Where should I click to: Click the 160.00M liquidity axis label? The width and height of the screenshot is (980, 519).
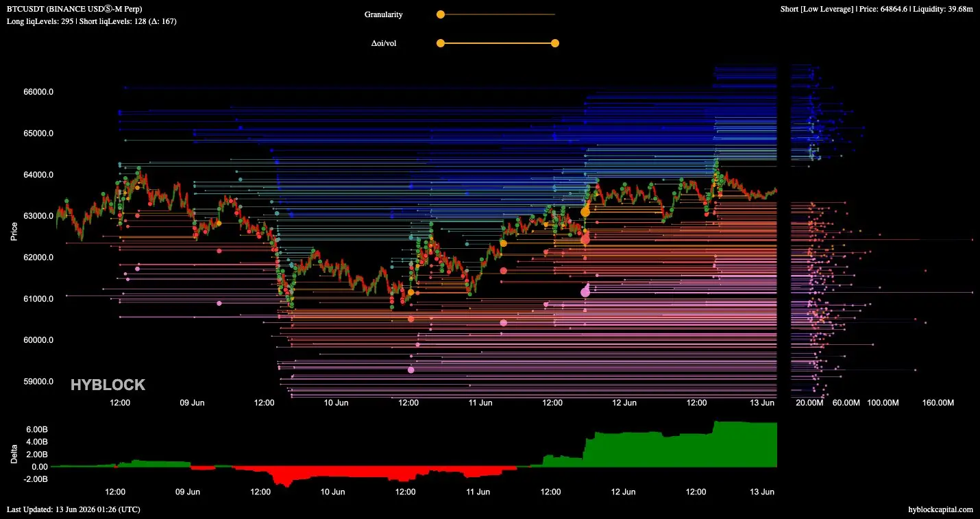click(x=938, y=403)
